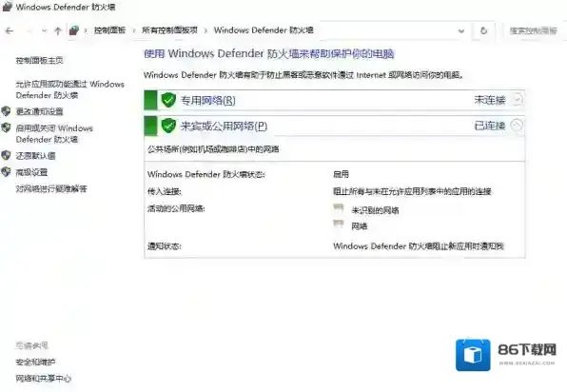The height and width of the screenshot is (392, 567).
Task: Click the Forward navigation arrow
Action: click(x=29, y=31)
